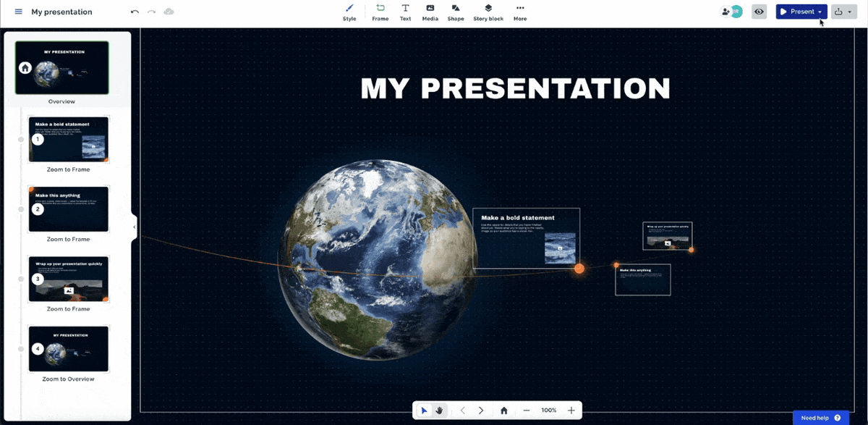Click step number 4 badge
The height and width of the screenshot is (425, 868).
click(38, 348)
